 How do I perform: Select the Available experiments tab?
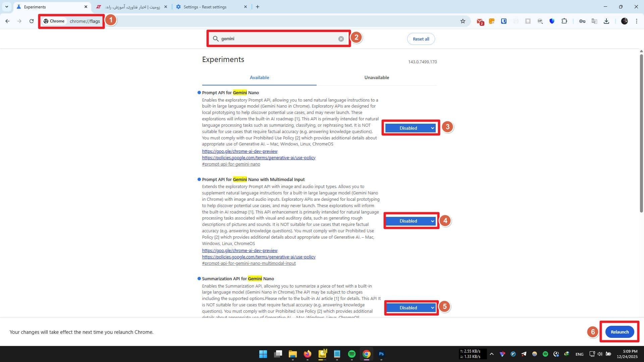coord(259,77)
